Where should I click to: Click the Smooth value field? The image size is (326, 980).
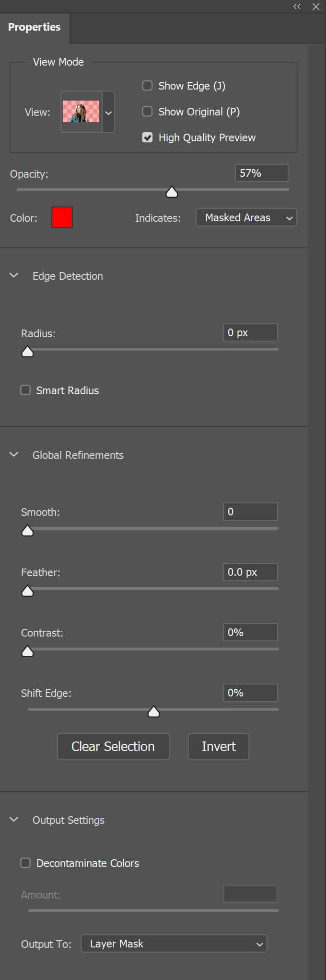click(250, 512)
